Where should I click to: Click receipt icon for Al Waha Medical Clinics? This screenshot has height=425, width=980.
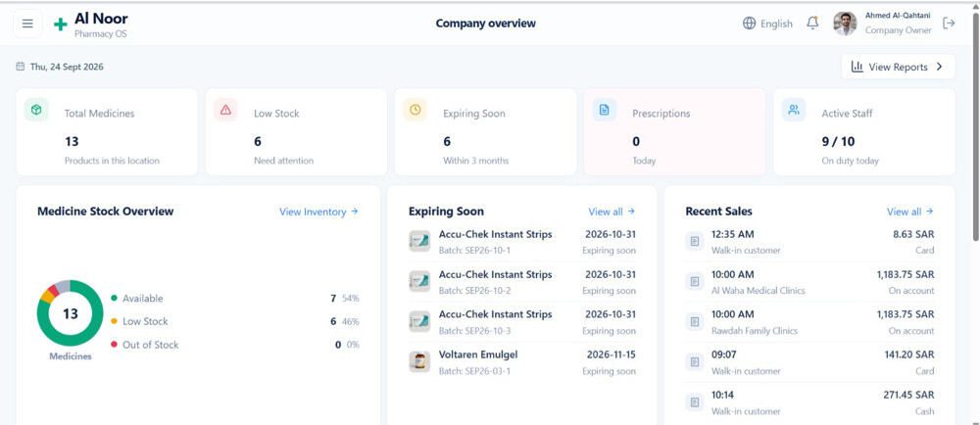tap(695, 281)
